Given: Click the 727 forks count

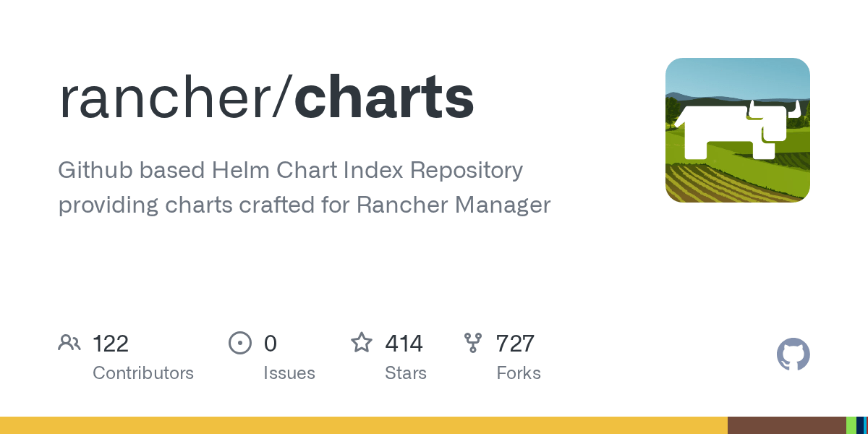Looking at the screenshot, I should point(515,344).
